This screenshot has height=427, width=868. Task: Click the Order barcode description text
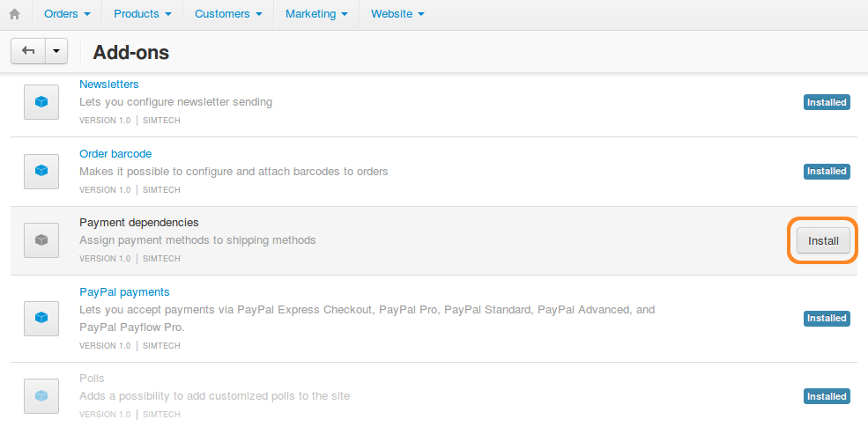click(x=234, y=172)
